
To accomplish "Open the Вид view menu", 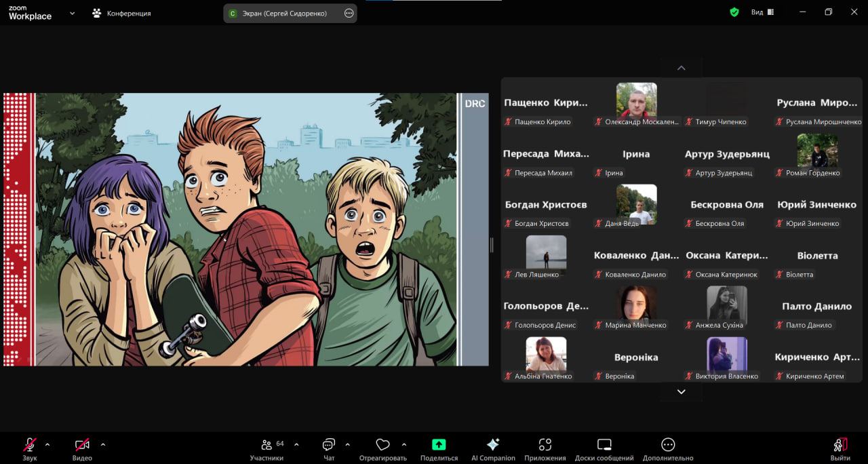I will click(762, 12).
